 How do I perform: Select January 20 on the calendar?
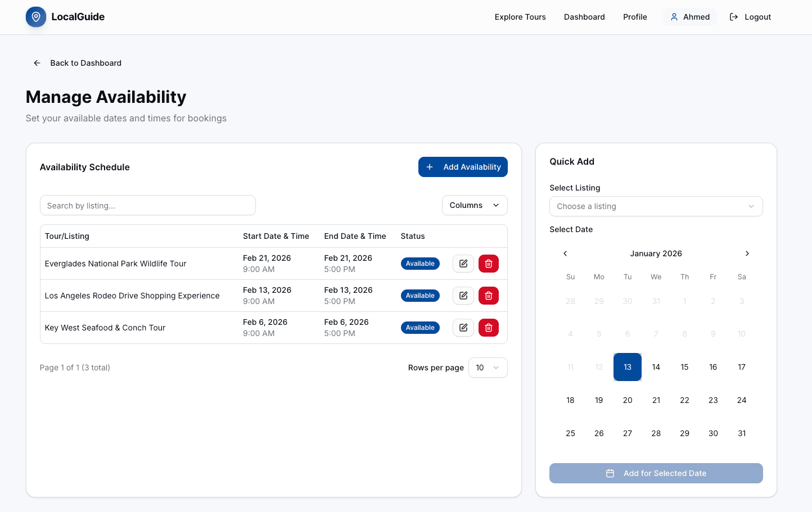click(x=628, y=400)
